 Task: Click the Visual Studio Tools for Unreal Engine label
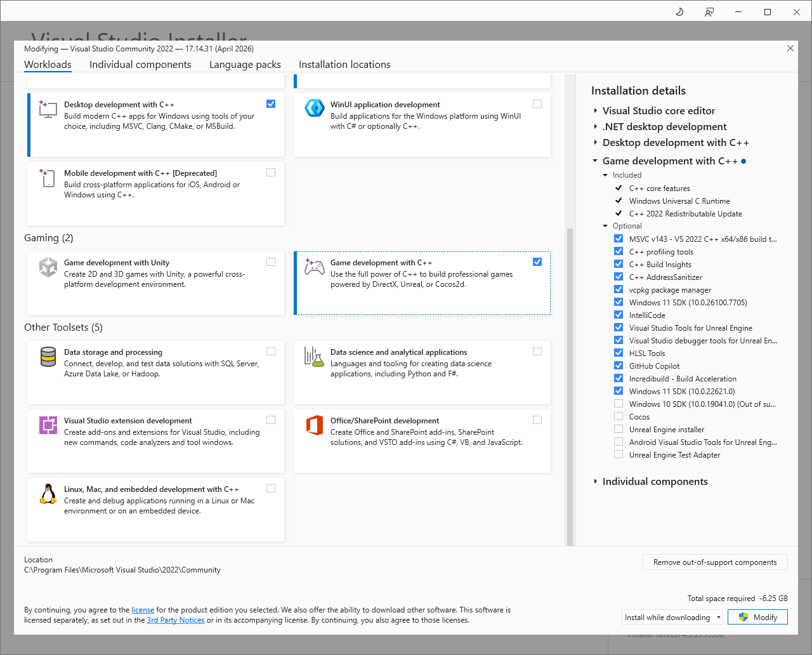coord(691,328)
